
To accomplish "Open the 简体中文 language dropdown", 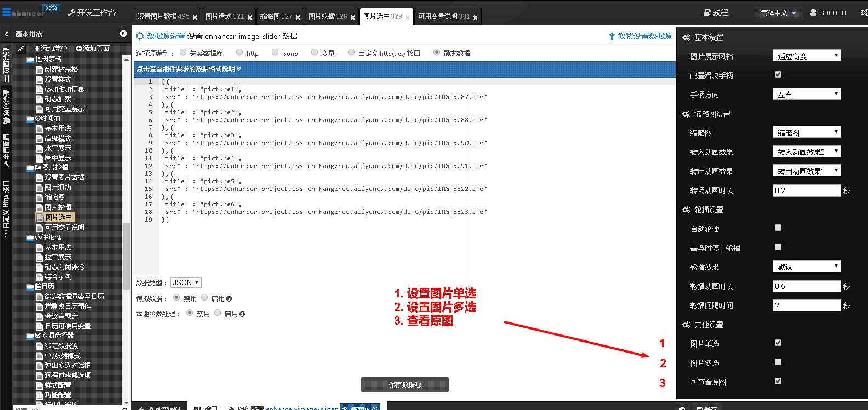I will (x=778, y=13).
